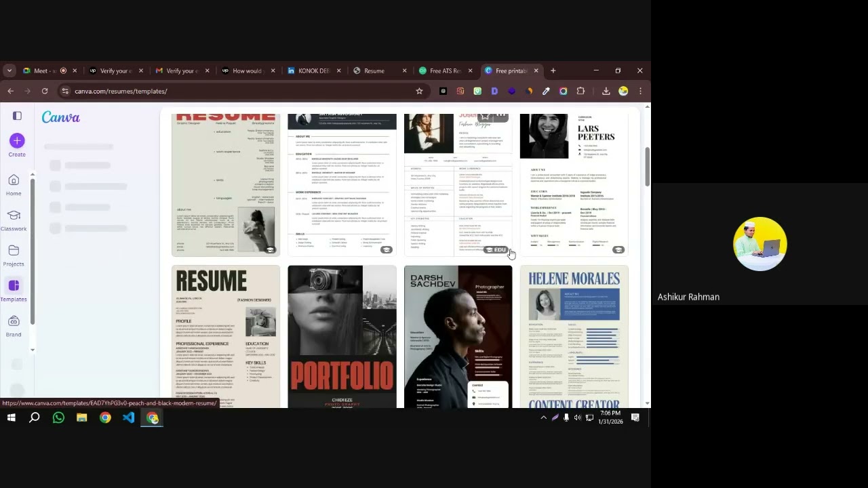Viewport: 868px width, 488px height.
Task: Go to Canva Home in sidebar
Action: [x=14, y=184]
